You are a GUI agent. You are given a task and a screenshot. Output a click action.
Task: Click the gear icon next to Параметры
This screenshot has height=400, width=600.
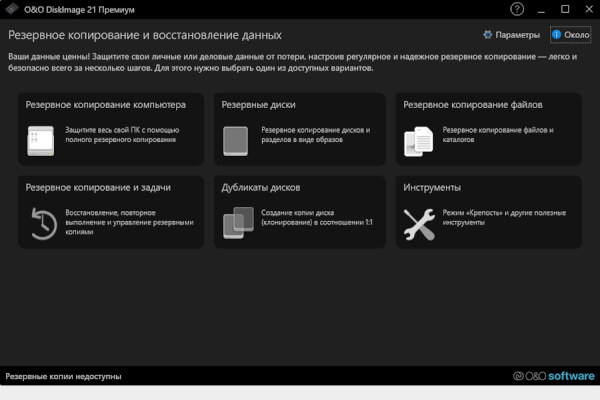pos(488,35)
